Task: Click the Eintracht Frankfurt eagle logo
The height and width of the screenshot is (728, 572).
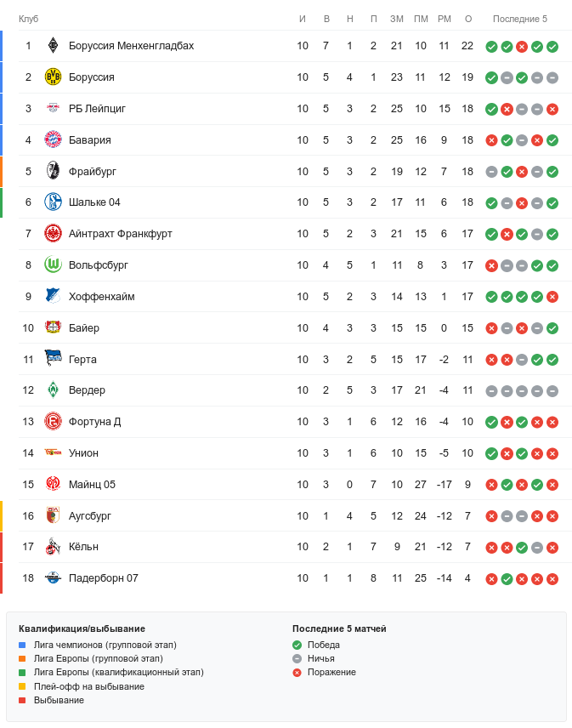Action: [54, 234]
